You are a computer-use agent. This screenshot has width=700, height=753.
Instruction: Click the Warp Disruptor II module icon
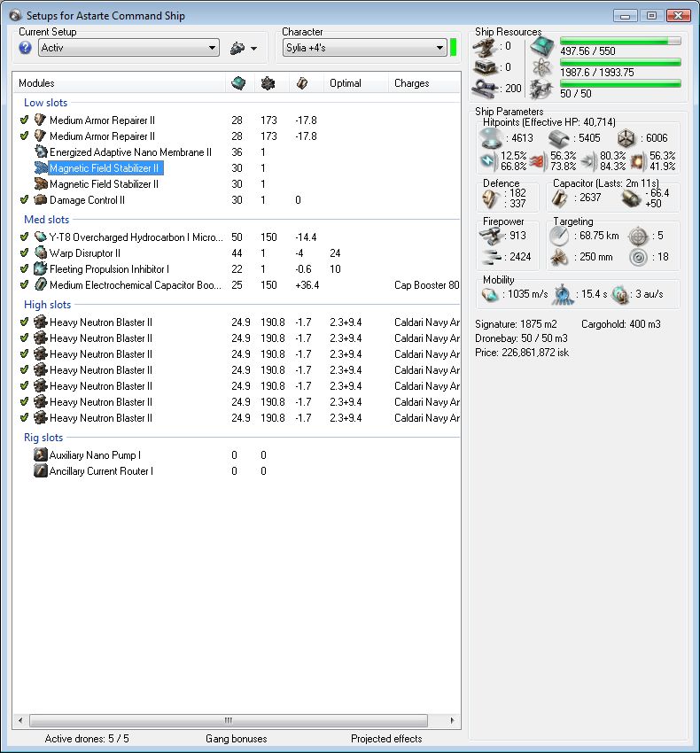[x=41, y=252]
